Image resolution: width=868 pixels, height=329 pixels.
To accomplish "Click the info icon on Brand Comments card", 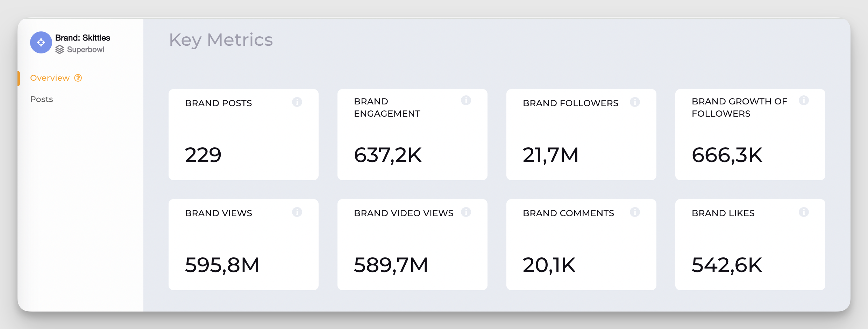I will click(x=635, y=212).
